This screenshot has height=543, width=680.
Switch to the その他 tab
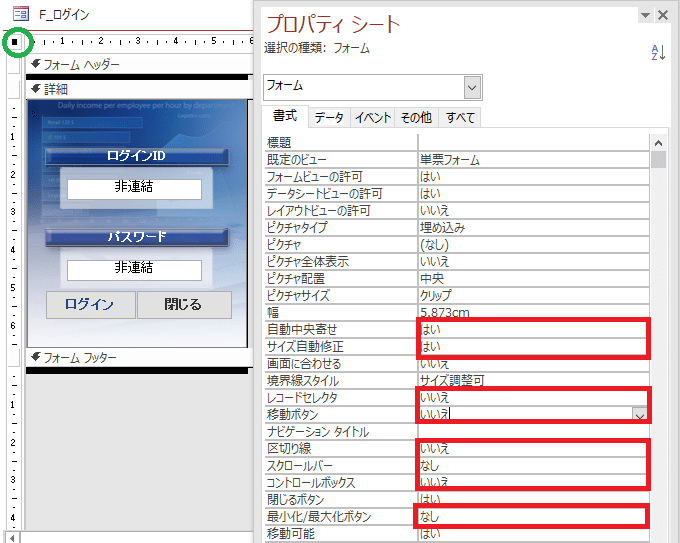(x=416, y=118)
